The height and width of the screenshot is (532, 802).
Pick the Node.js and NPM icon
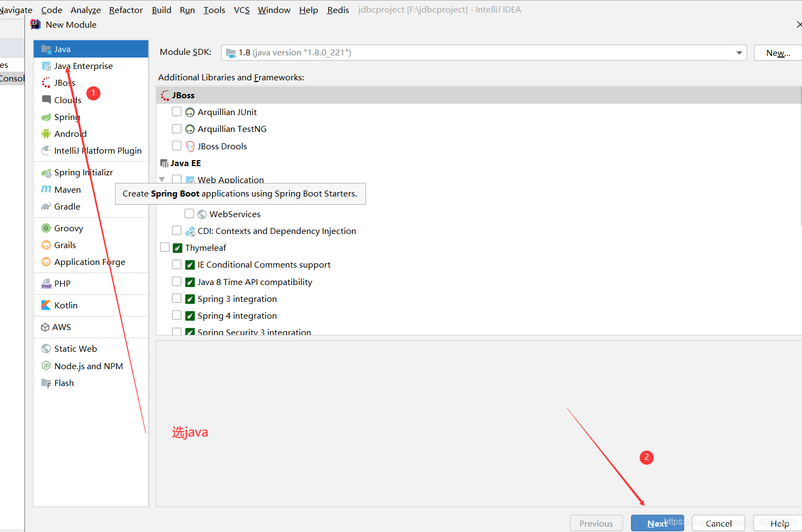point(46,366)
